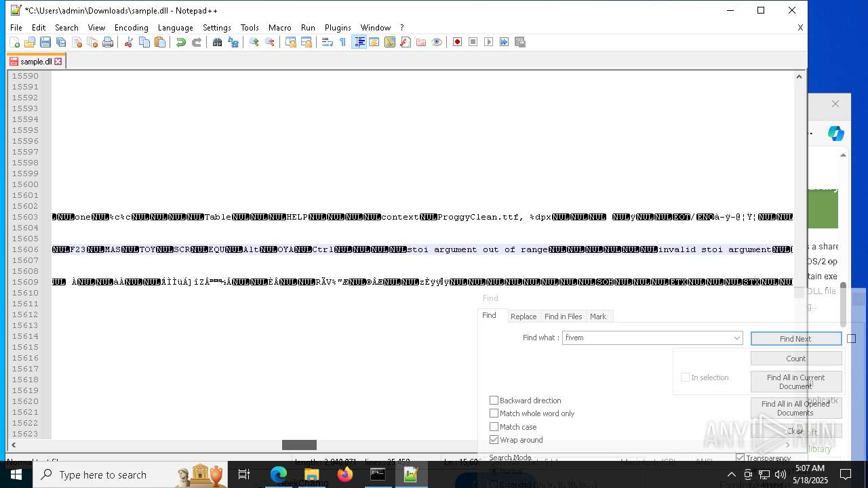Image resolution: width=868 pixels, height=488 pixels.
Task: Start macro recording with red dot
Action: [457, 42]
